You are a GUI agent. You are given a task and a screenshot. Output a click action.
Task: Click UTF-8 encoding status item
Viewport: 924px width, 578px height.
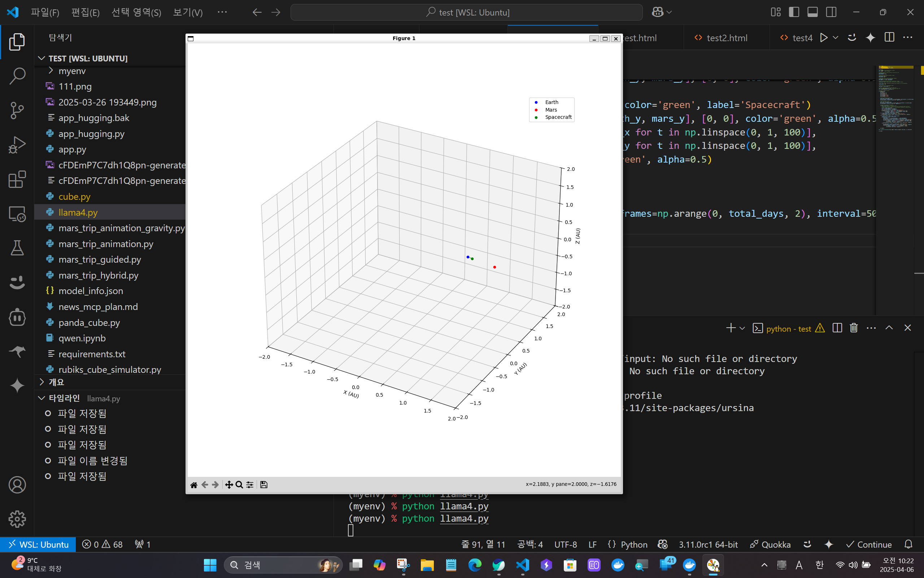566,544
